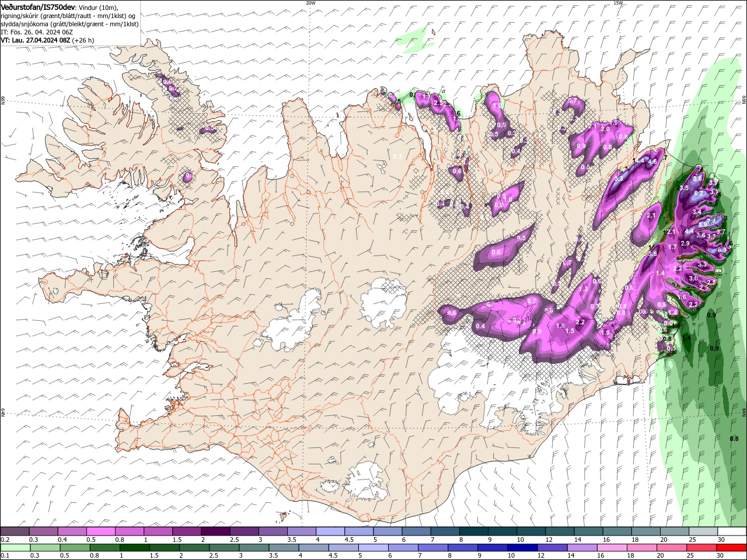The height and width of the screenshot is (560, 747).
Task: Click the 'slydda/snjókoma' legend description line
Action: [x=69, y=24]
